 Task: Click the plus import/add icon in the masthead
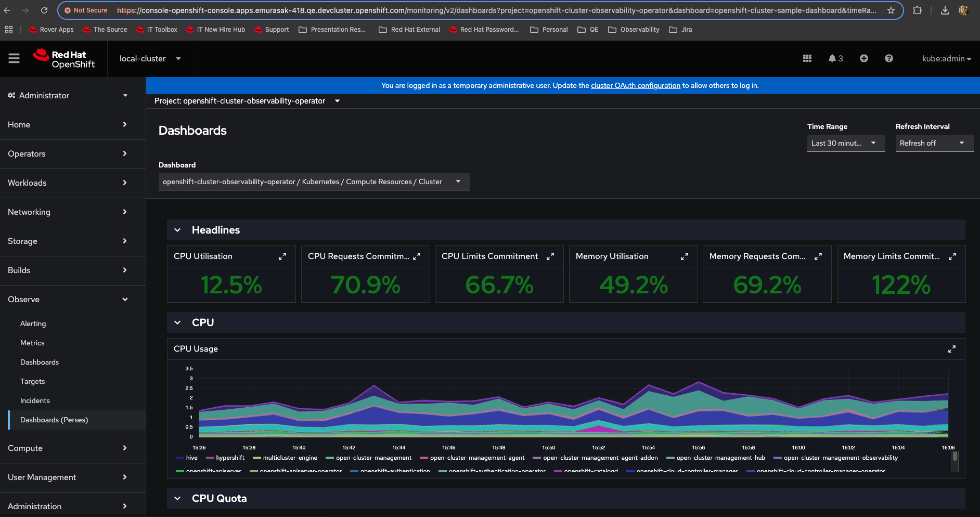tap(863, 58)
